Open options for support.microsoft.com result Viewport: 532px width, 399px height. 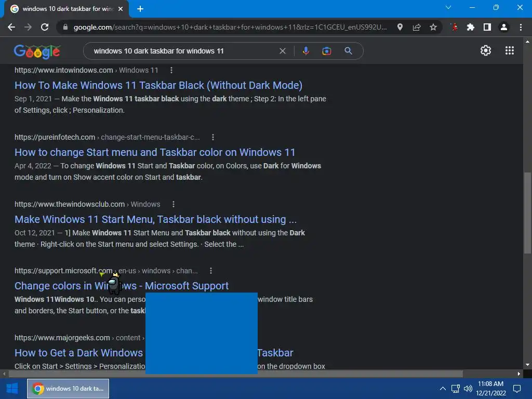tap(211, 271)
